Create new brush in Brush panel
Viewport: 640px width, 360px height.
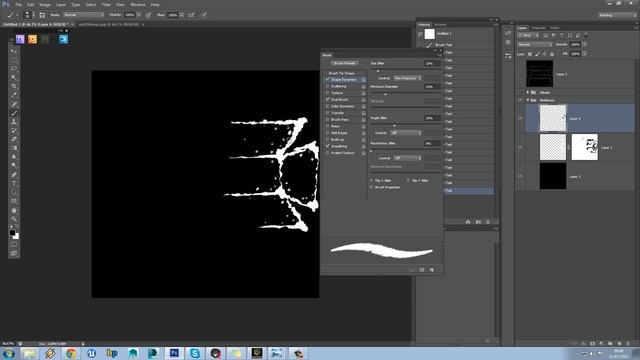tap(432, 270)
